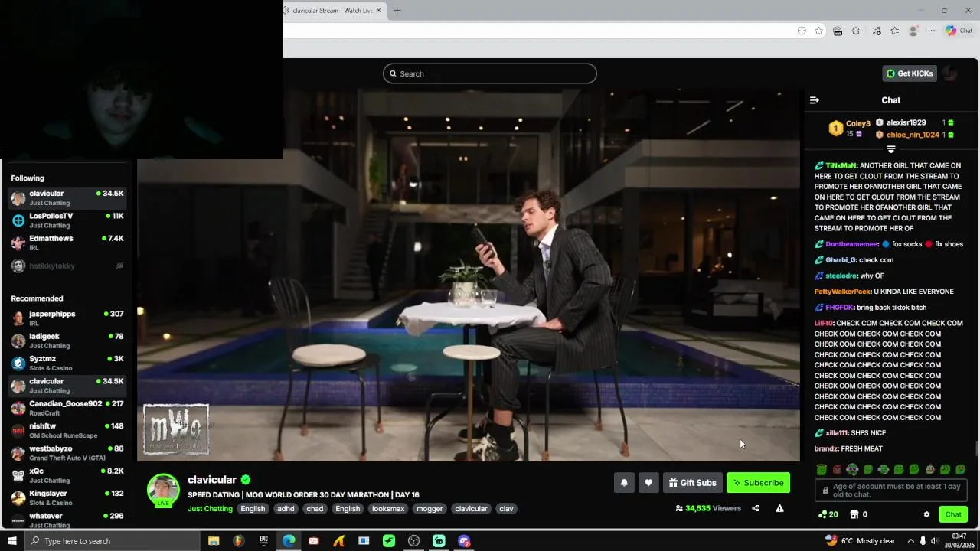Open LosPollosTV channel in Following
The height and width of the screenshot is (551, 980).
(x=67, y=220)
